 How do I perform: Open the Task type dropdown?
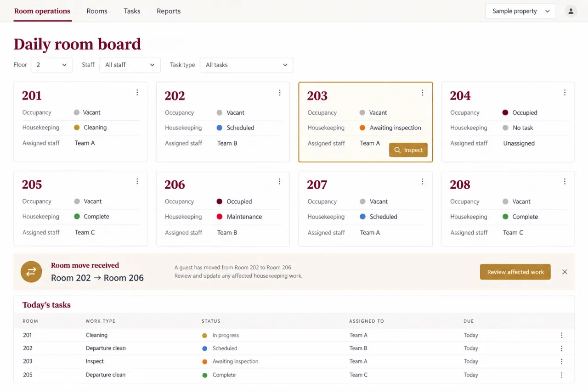[x=246, y=65]
